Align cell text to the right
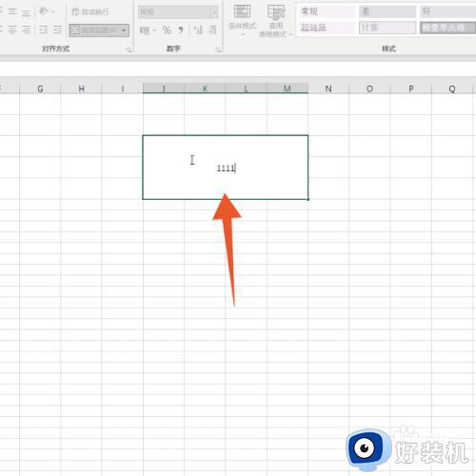Image resolution: width=476 pixels, height=476 pixels. 27,30
